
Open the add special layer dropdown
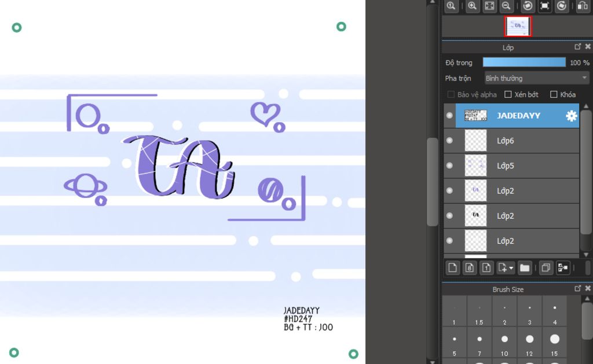pyautogui.click(x=506, y=267)
